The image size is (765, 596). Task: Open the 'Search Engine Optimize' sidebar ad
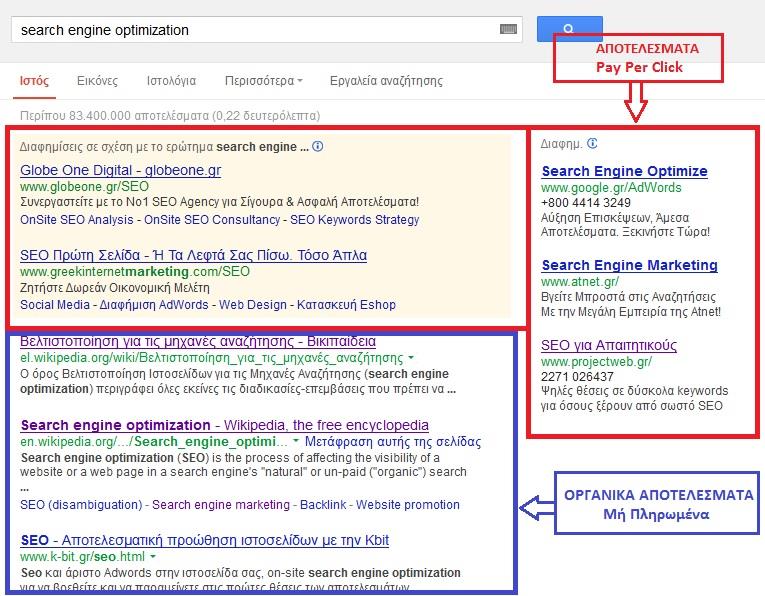[x=624, y=171]
